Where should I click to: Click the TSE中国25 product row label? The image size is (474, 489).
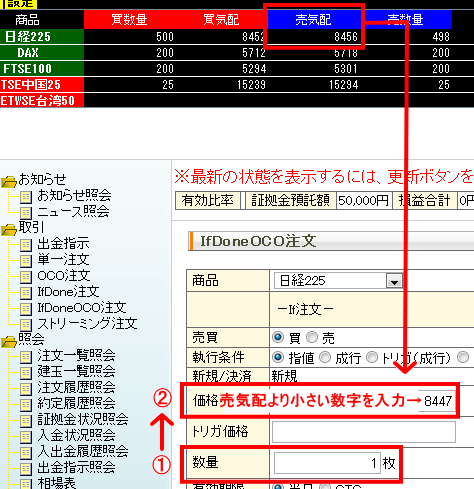[x=42, y=85]
